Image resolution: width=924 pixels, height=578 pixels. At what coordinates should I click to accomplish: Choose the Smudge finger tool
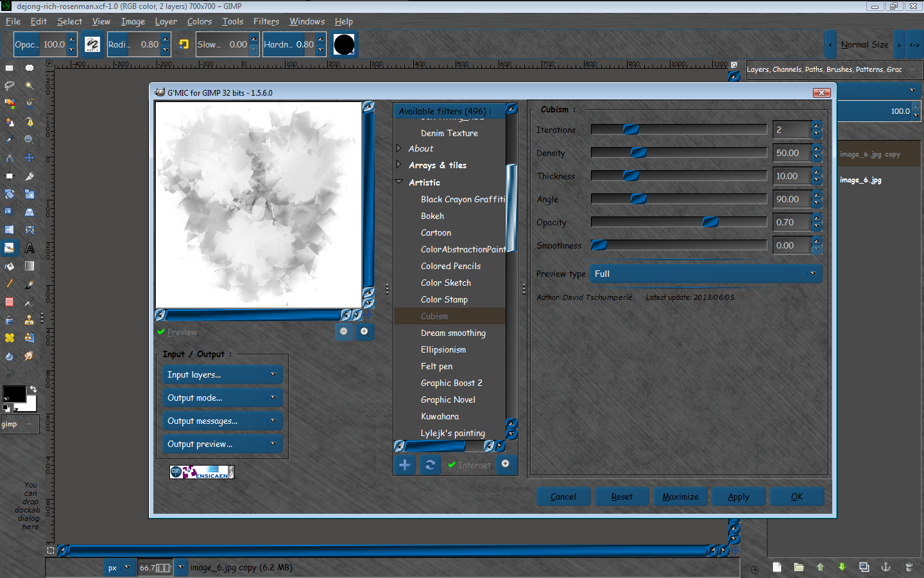pyautogui.click(x=30, y=356)
